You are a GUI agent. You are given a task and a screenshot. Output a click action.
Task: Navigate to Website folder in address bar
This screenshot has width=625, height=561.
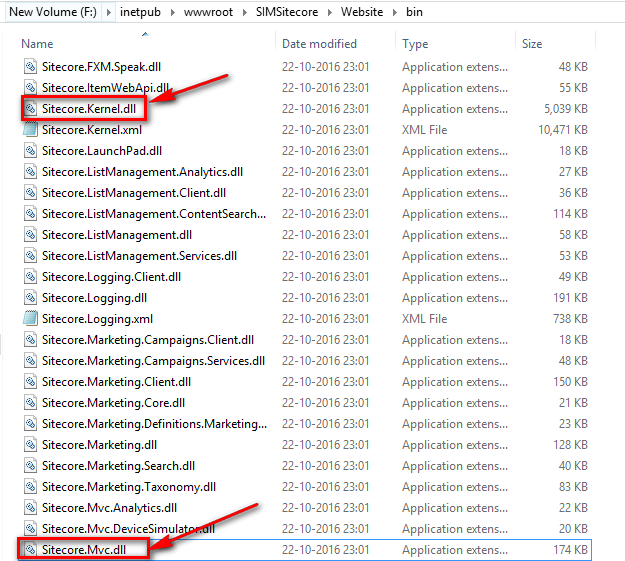point(362,12)
